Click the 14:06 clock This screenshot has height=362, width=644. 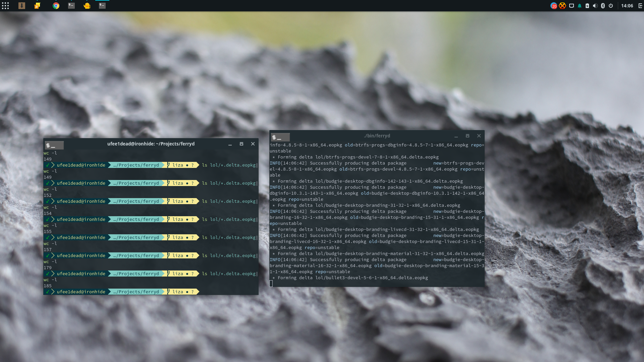click(627, 6)
